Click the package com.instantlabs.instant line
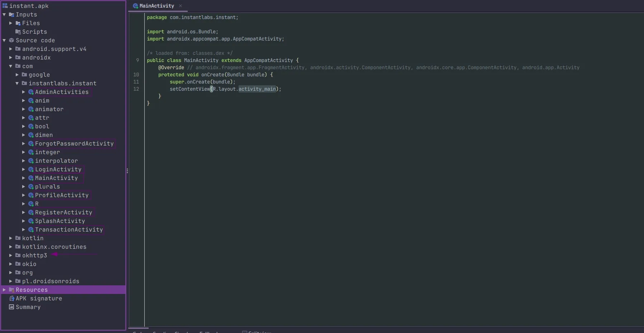644x333 pixels. [x=192, y=18]
